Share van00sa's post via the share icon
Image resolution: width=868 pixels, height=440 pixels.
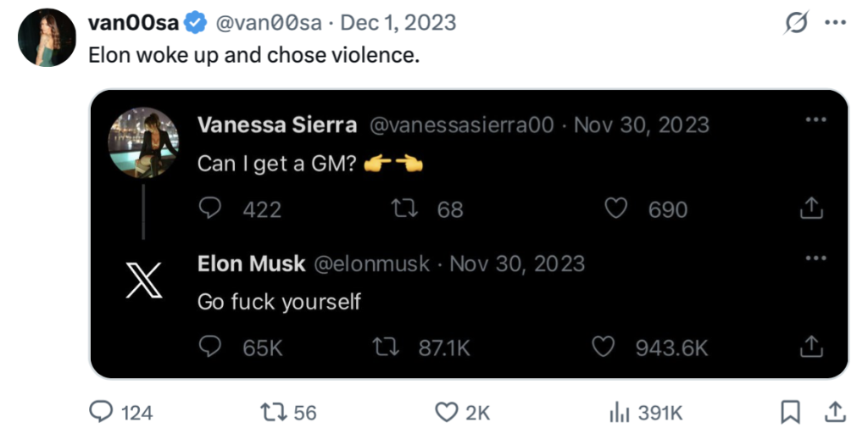pos(835,412)
